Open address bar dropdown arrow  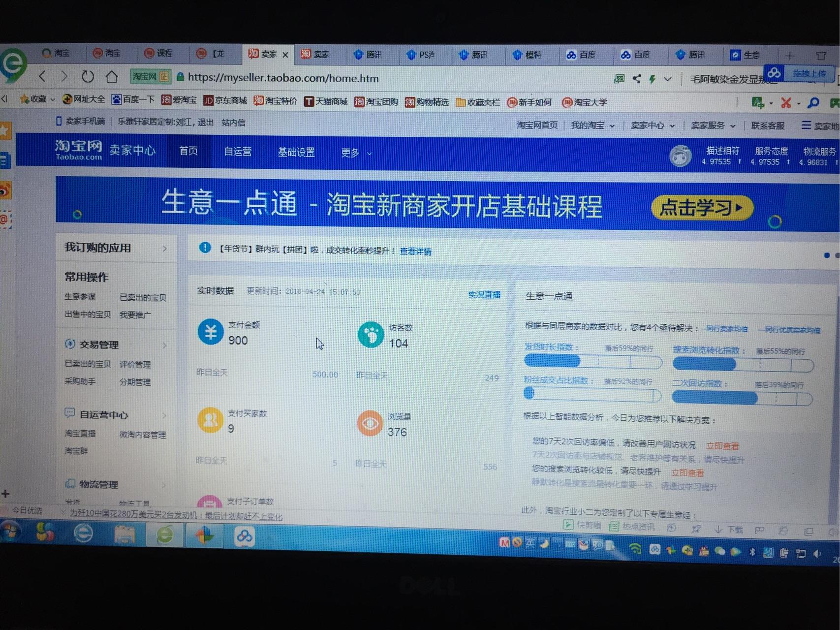(x=668, y=79)
